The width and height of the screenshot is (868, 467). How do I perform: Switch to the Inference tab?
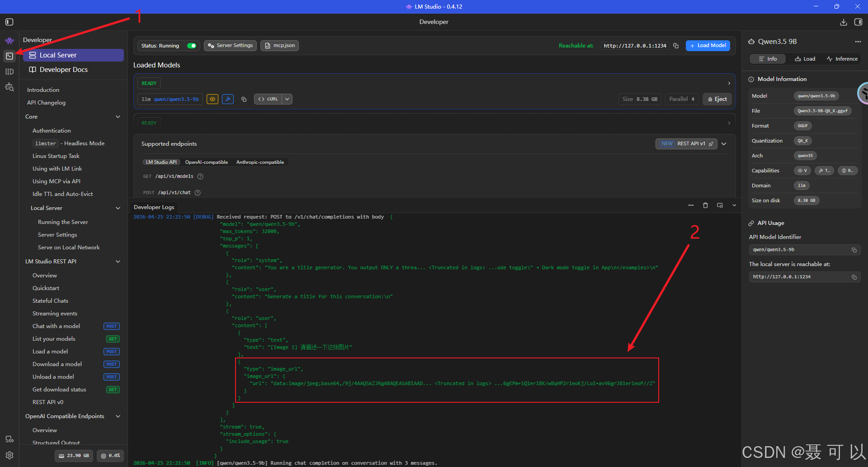[842, 59]
